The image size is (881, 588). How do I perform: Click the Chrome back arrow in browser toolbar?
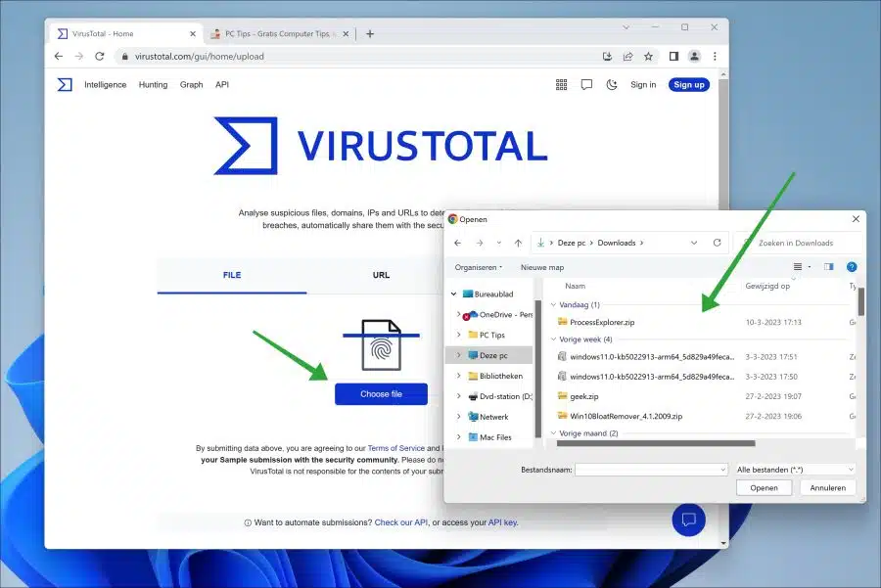pos(59,56)
